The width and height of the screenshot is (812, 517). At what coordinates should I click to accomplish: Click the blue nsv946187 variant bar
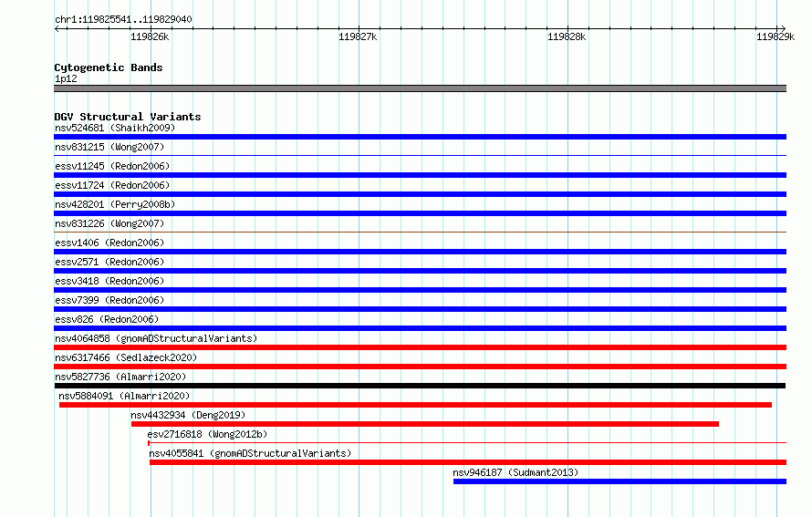tap(619, 481)
